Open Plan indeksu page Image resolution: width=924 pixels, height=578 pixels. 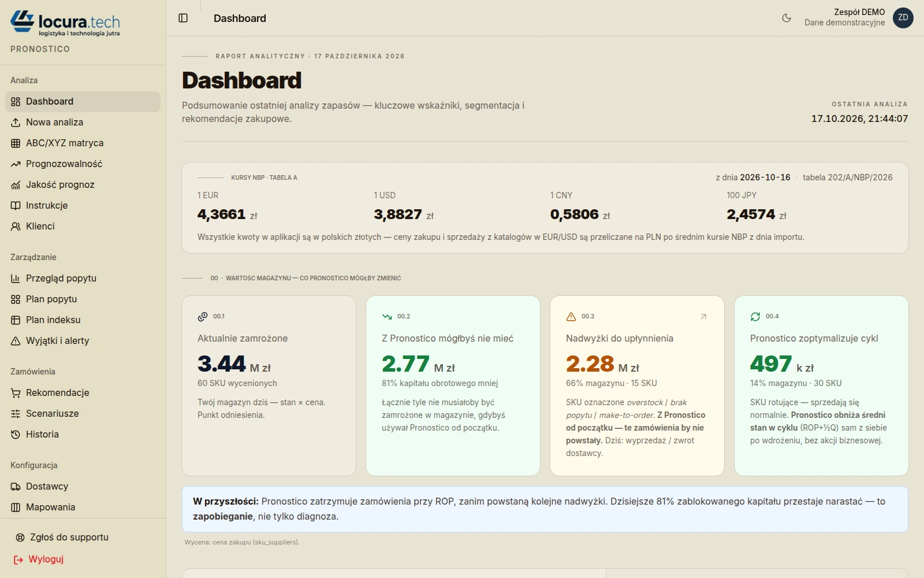point(83,320)
